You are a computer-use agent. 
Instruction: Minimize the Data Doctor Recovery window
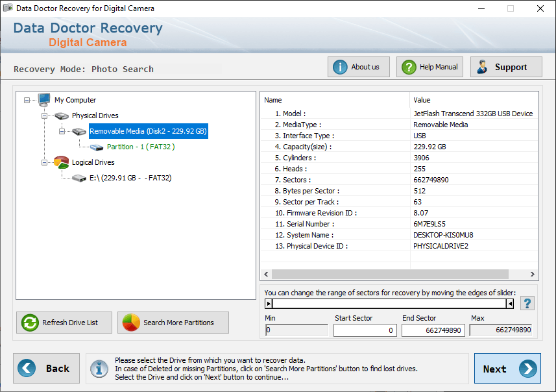click(x=481, y=8)
